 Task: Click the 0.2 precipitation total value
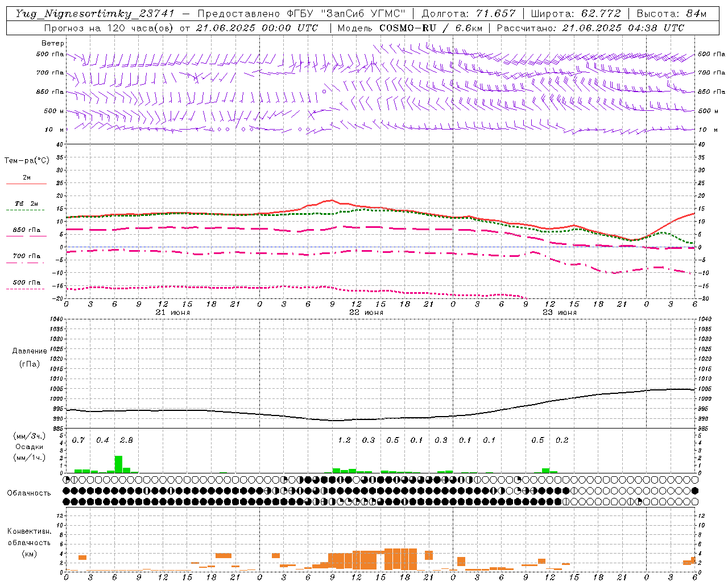tap(562, 440)
